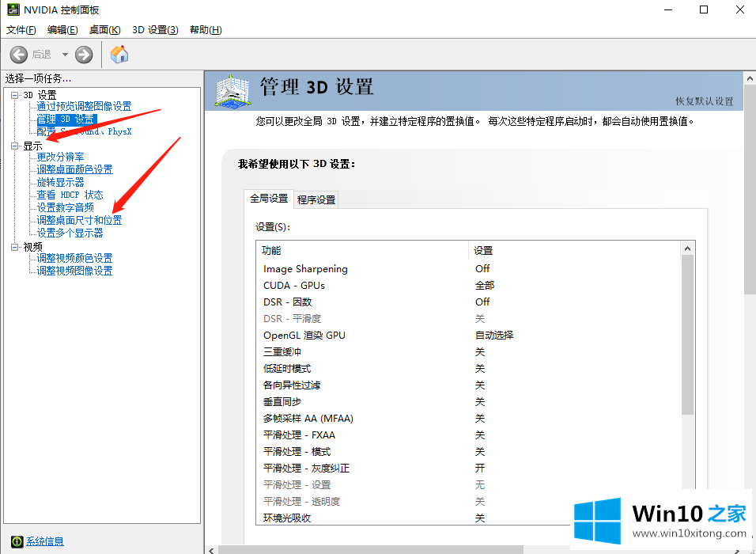Click the settings list scrollbar thumb
This screenshot has height=554, width=756.
(x=687, y=335)
